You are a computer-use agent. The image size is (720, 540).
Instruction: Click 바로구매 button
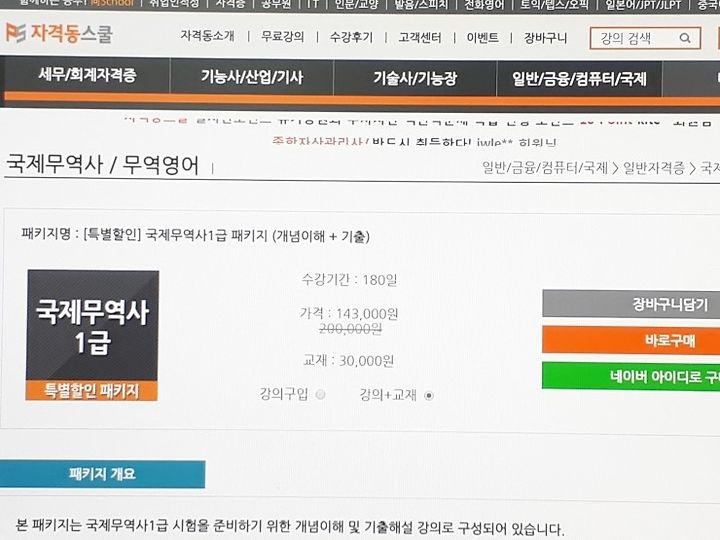[x=631, y=340]
